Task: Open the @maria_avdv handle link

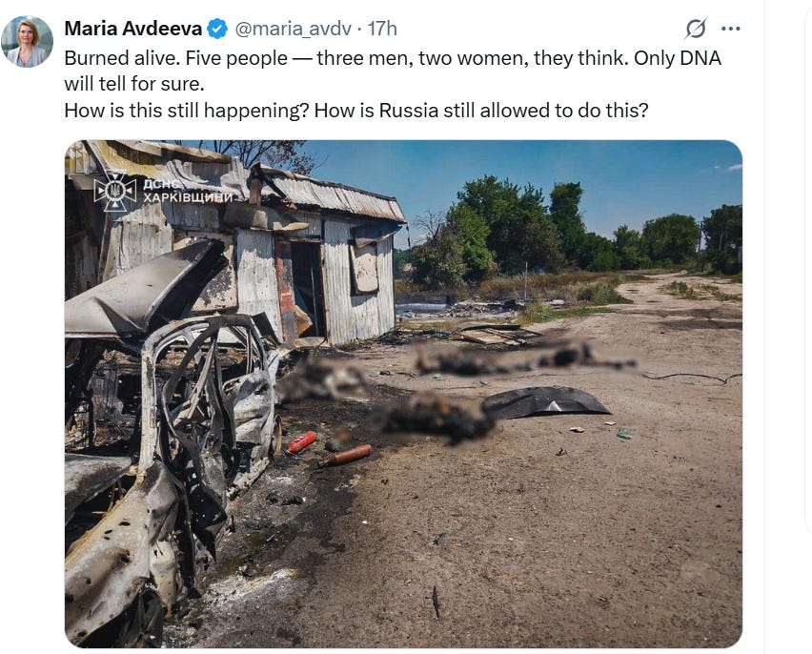Action: [294, 29]
